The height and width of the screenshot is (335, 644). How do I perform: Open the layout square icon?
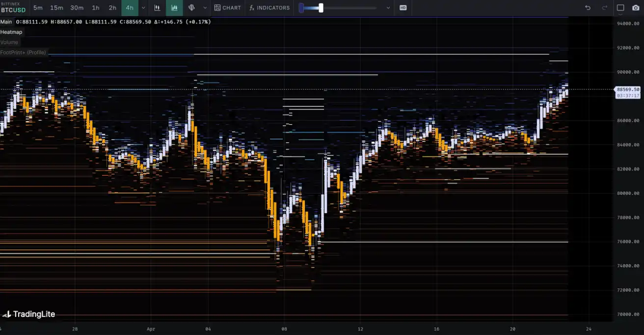click(620, 8)
